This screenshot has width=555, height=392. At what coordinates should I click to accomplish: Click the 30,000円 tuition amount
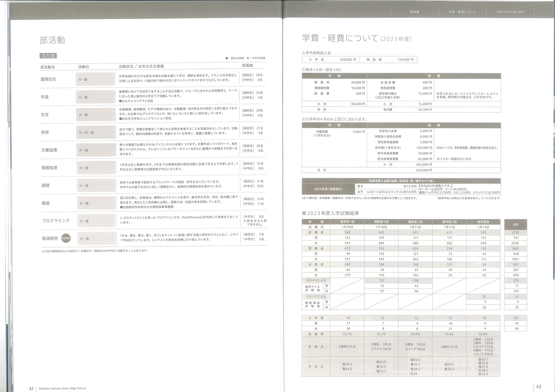358,82
